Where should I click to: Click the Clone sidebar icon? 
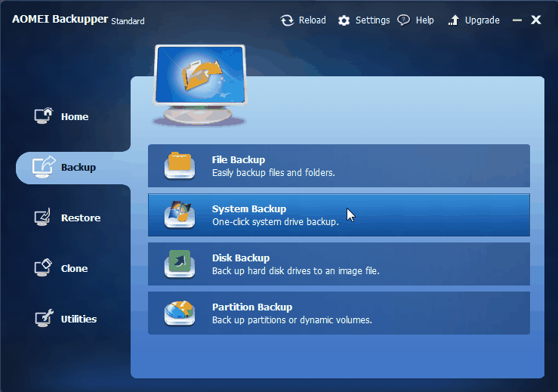[43, 267]
